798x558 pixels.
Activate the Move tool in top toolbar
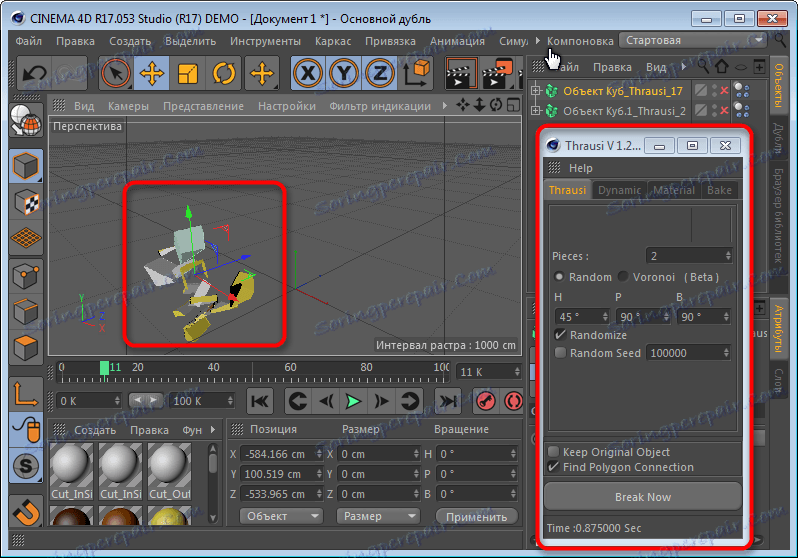pyautogui.click(x=152, y=74)
